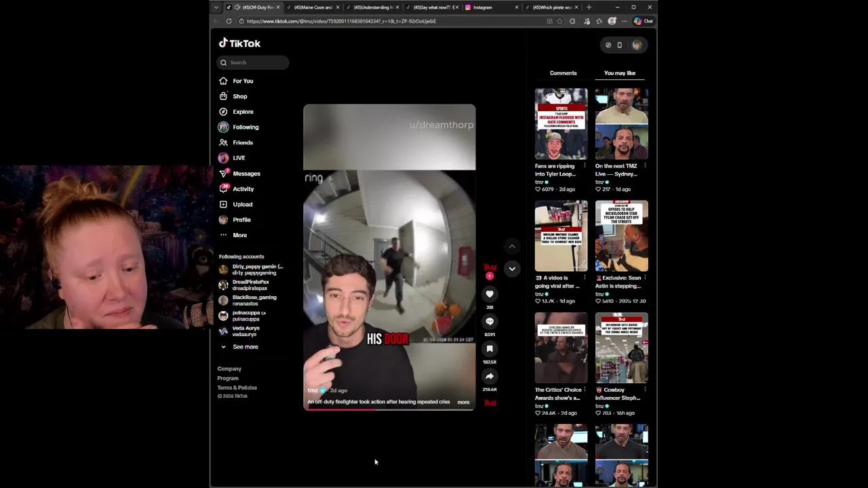Save video with the bookmark icon
Image resolution: width=868 pixels, height=488 pixels.
[490, 349]
